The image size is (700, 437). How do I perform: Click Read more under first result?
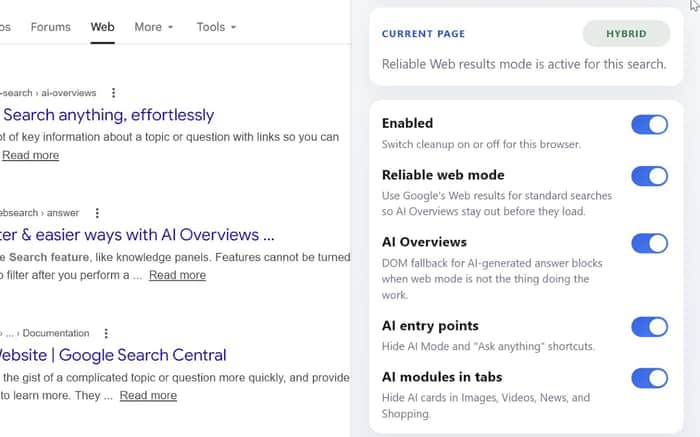pos(30,155)
